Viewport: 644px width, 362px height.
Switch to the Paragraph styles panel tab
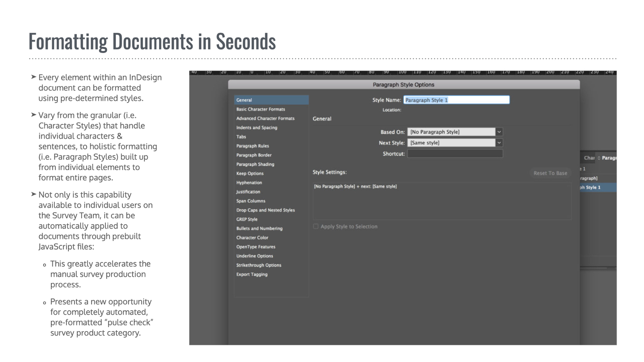pyautogui.click(x=609, y=158)
